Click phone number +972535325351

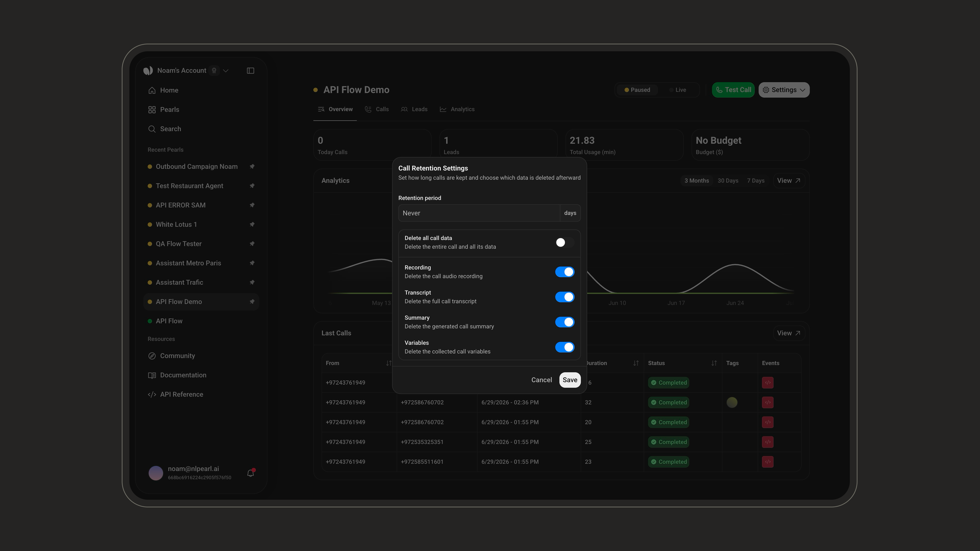tap(422, 442)
